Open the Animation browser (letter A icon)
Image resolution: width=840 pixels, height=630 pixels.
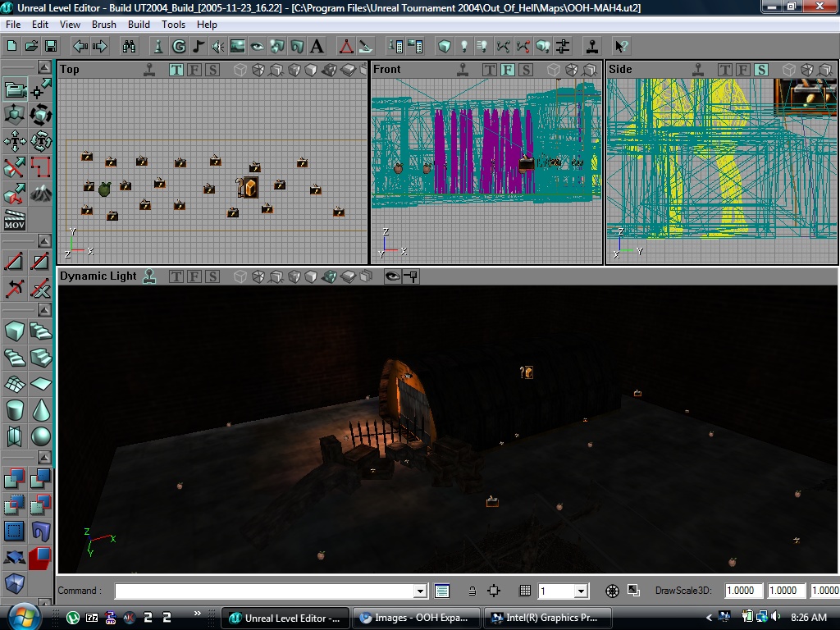pyautogui.click(x=317, y=47)
